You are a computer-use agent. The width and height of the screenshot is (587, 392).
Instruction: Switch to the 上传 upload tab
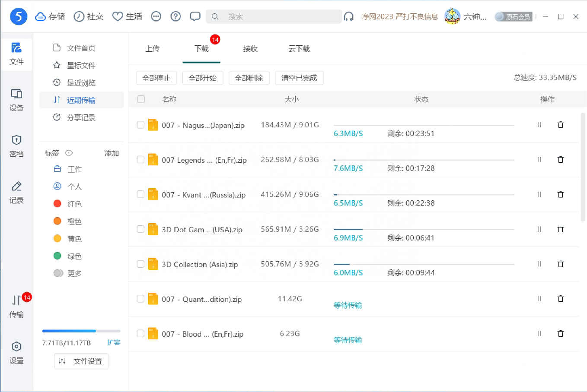153,49
